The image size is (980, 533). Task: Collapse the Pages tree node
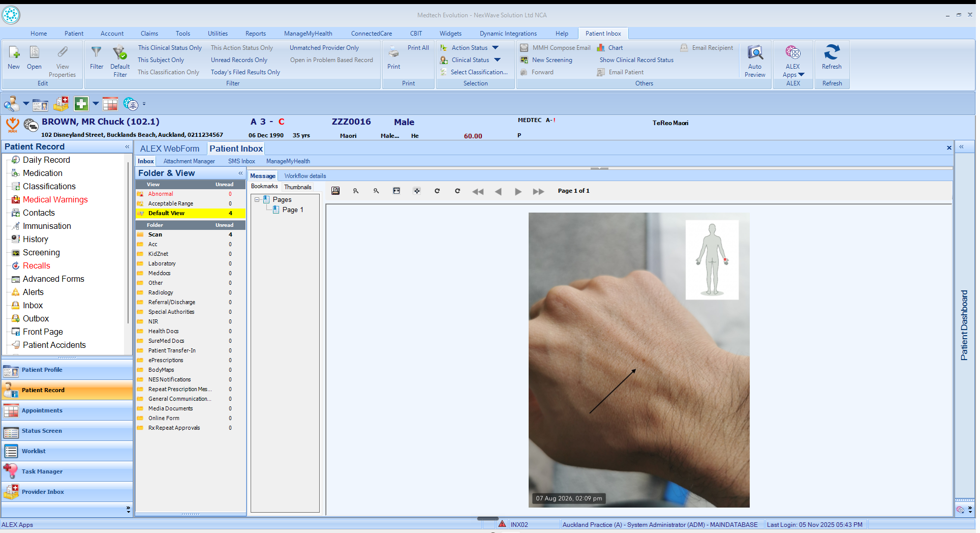tap(257, 199)
